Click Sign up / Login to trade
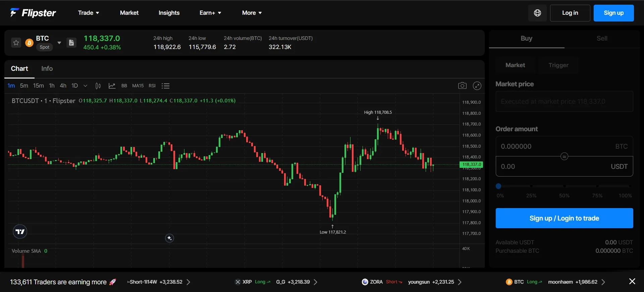The width and height of the screenshot is (644, 292). point(565,218)
